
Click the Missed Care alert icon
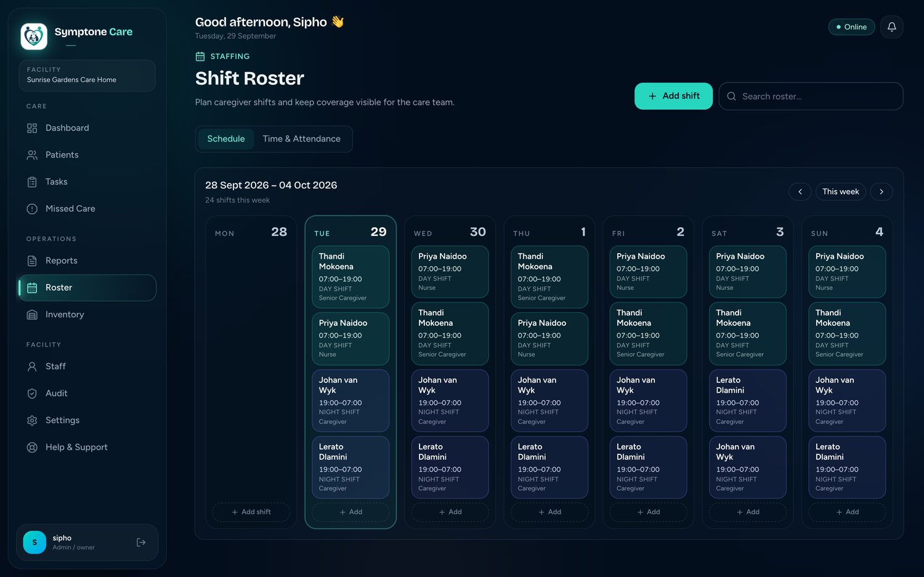pyautogui.click(x=32, y=209)
